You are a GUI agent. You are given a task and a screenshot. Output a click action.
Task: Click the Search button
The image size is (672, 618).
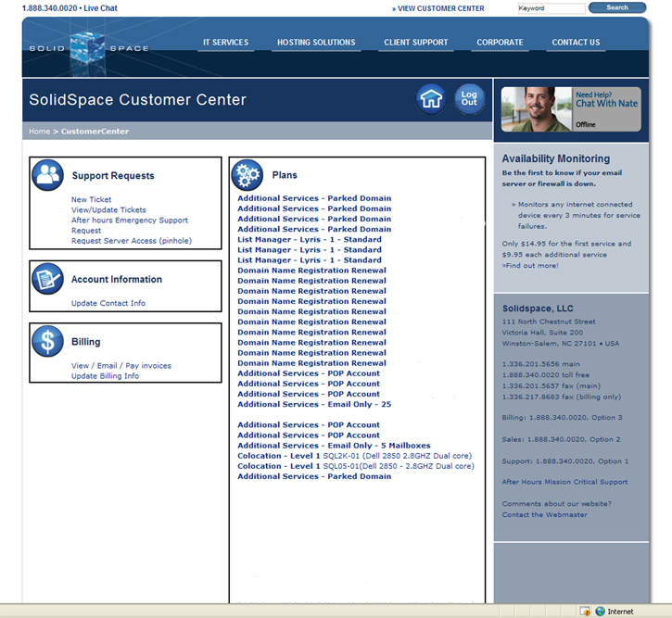point(617,7)
